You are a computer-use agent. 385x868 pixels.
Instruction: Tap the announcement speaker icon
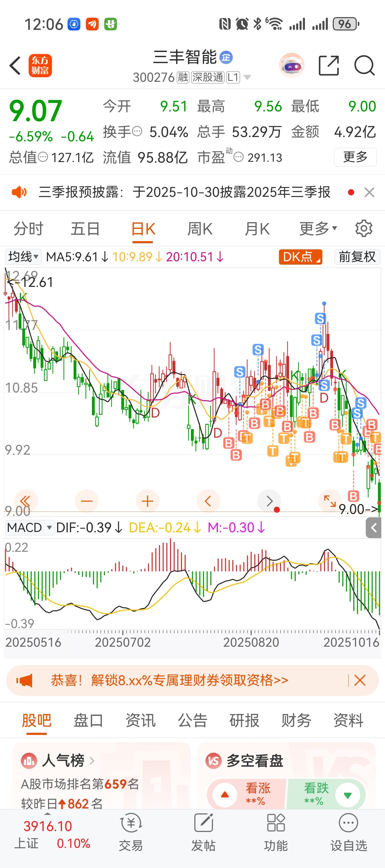(19, 192)
